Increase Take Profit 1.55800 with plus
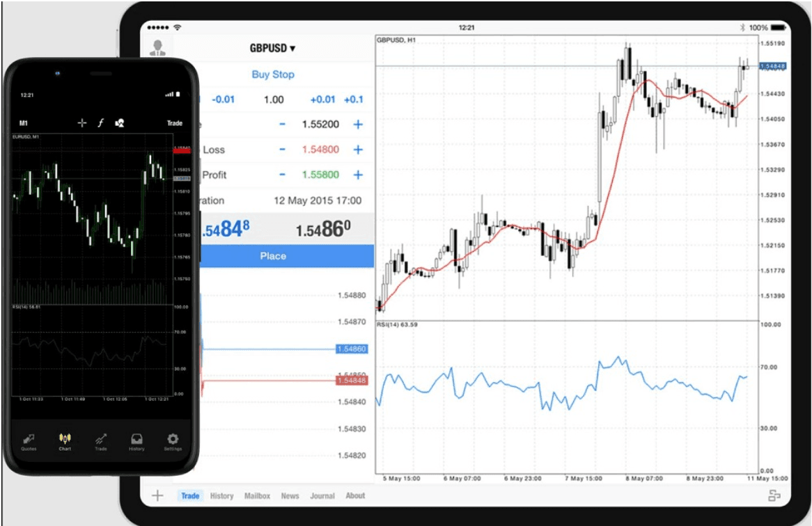Screen dimensions: 812x526 [x=358, y=175]
